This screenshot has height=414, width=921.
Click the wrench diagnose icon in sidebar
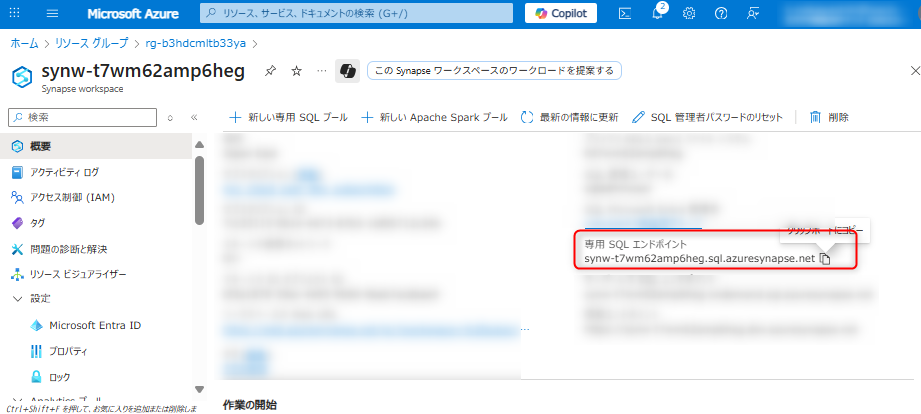tap(17, 249)
